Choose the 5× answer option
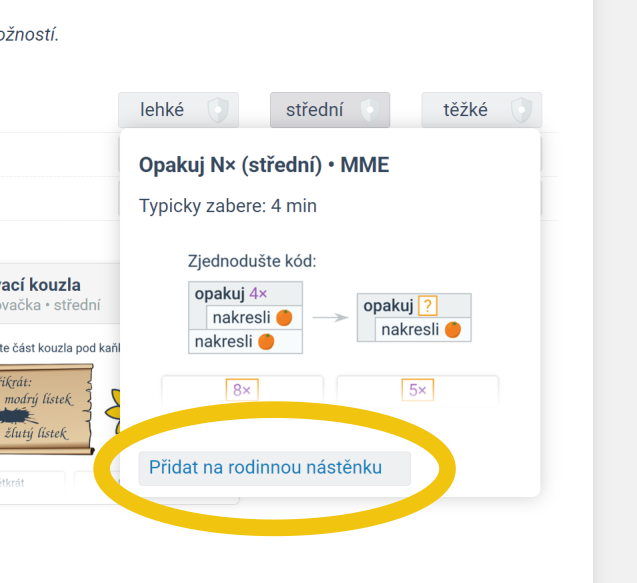637x583 pixels. pyautogui.click(x=418, y=390)
